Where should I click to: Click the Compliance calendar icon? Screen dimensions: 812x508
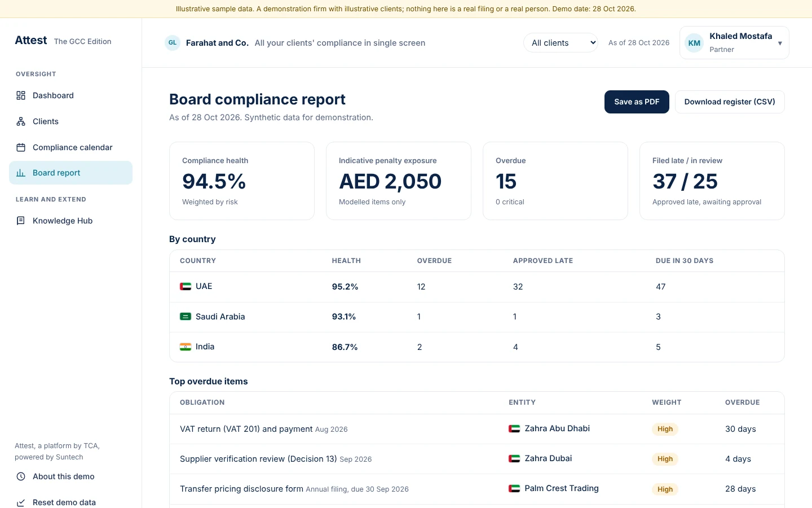21,147
